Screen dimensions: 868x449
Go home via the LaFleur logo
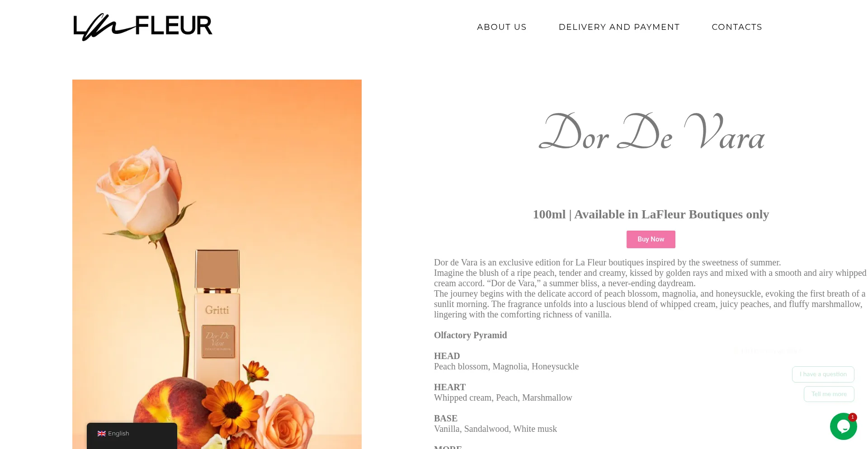coord(143,27)
